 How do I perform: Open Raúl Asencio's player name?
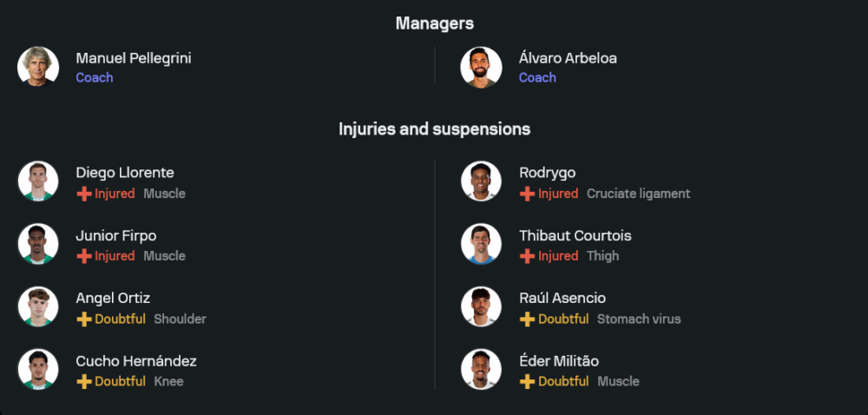coord(562,298)
